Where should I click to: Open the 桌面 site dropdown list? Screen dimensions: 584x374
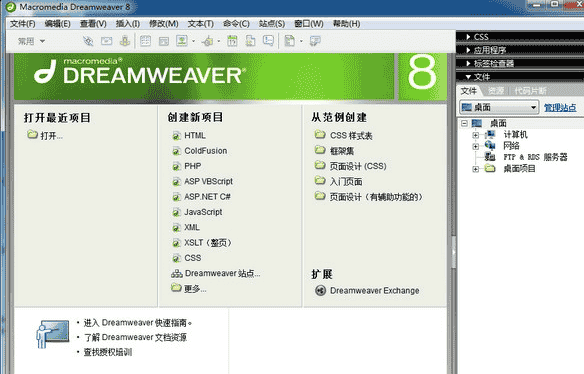click(499, 107)
